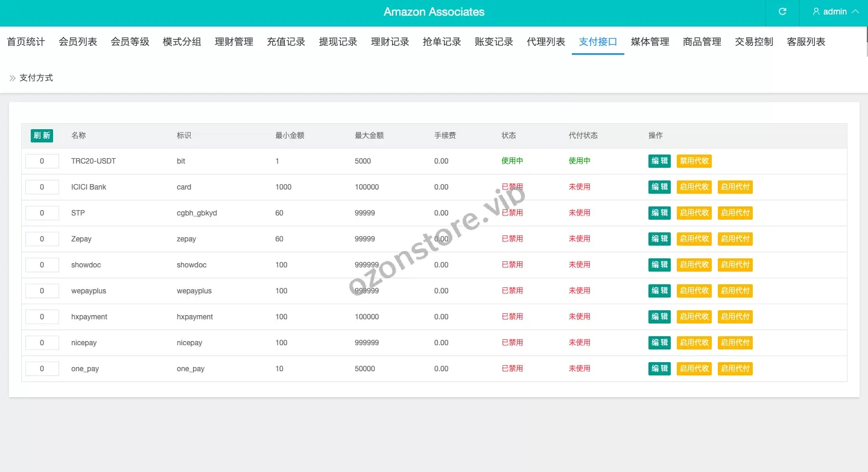Image resolution: width=868 pixels, height=472 pixels.
Task: Click the 支付方式 breadcrumb link
Action: [36, 78]
